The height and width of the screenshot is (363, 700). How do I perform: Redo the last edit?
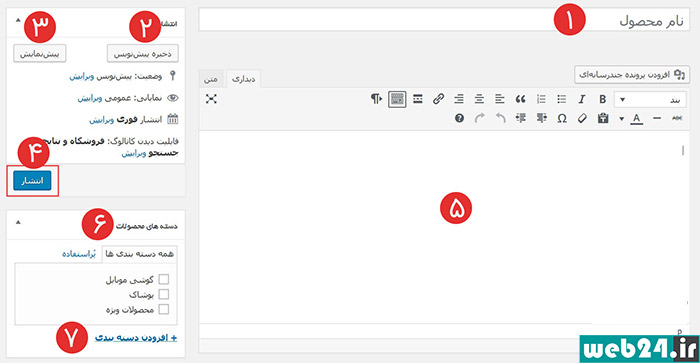click(x=480, y=118)
